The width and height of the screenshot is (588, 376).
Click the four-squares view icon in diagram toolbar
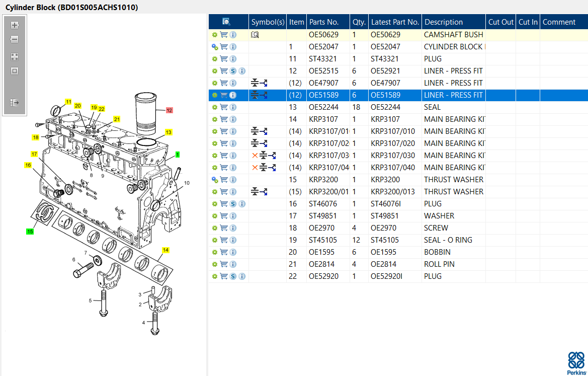(x=15, y=57)
